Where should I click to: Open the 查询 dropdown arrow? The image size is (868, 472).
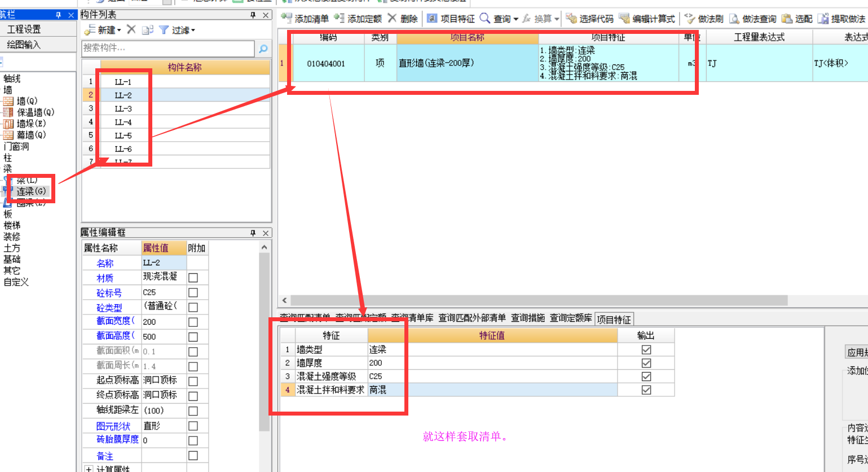point(515,19)
